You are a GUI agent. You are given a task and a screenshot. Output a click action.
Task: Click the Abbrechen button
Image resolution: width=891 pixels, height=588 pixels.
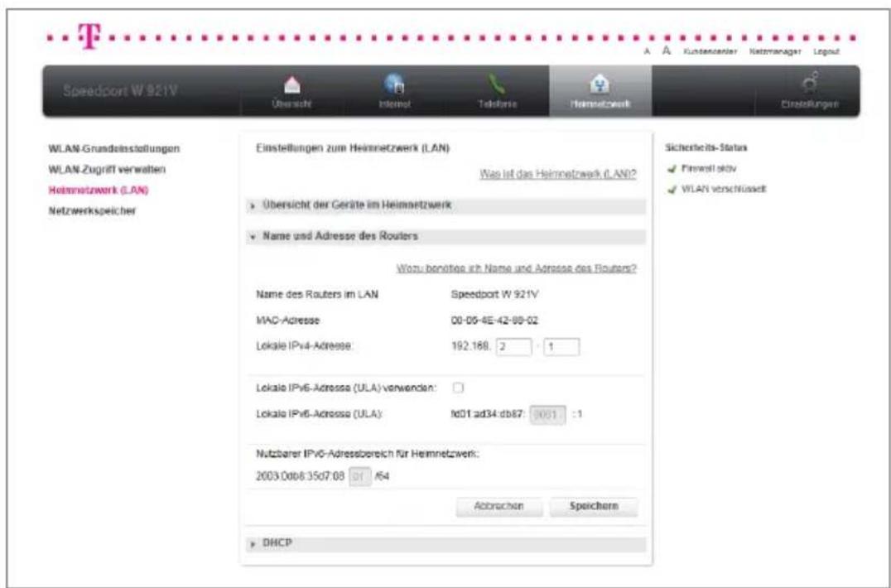[x=499, y=506]
